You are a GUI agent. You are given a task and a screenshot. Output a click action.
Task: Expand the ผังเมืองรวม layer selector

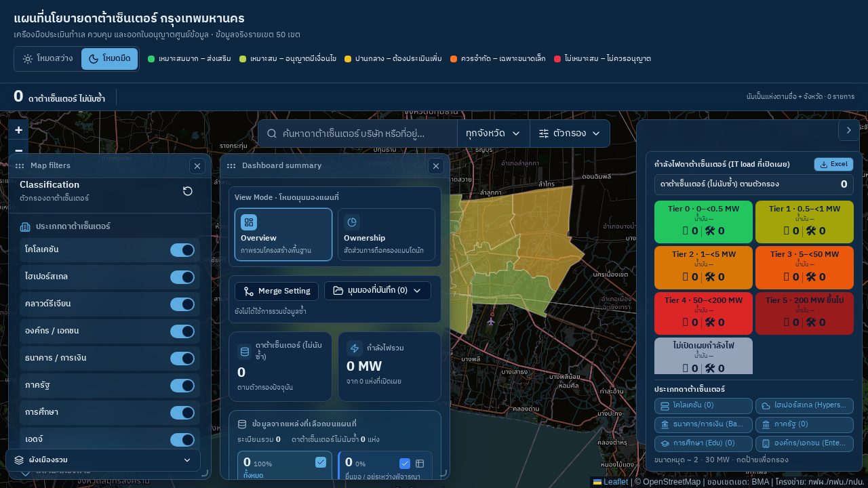pyautogui.click(x=103, y=460)
